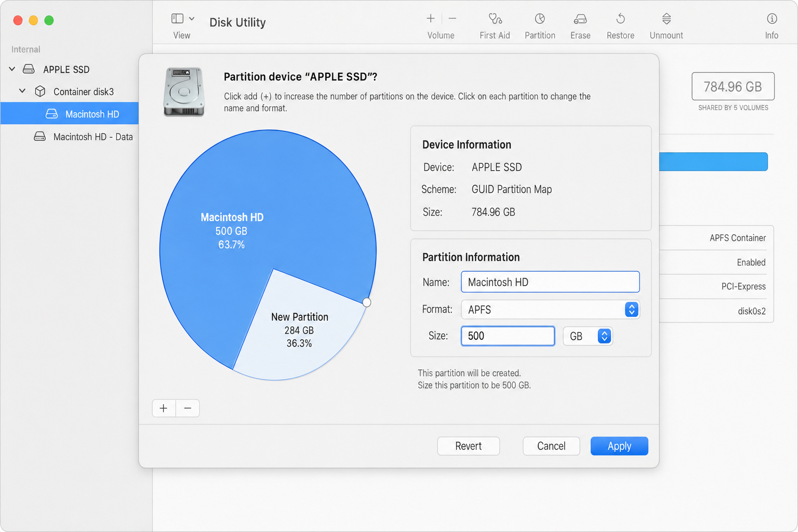Click the Macintosh HD - Data disk icon
The width and height of the screenshot is (798, 532).
point(39,137)
